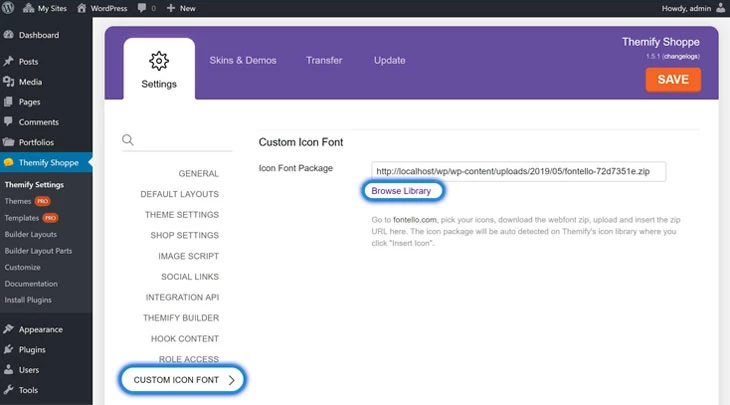Open INTEGRATION API section
This screenshot has height=405, width=730.
point(182,297)
